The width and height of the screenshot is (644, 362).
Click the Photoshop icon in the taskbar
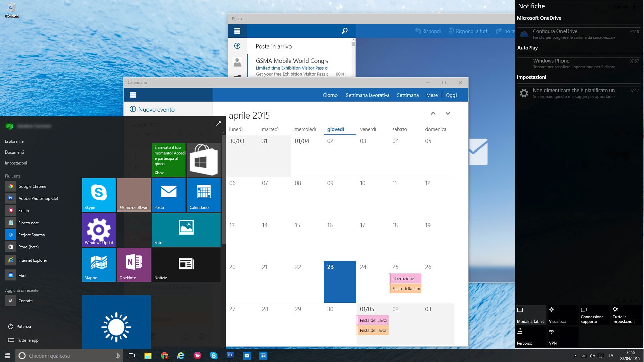tap(230, 355)
